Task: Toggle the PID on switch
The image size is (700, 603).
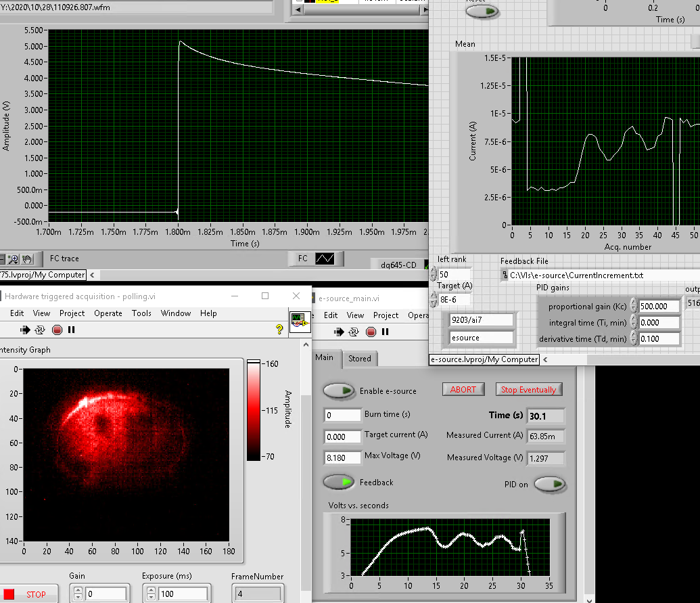Action: tap(550, 485)
